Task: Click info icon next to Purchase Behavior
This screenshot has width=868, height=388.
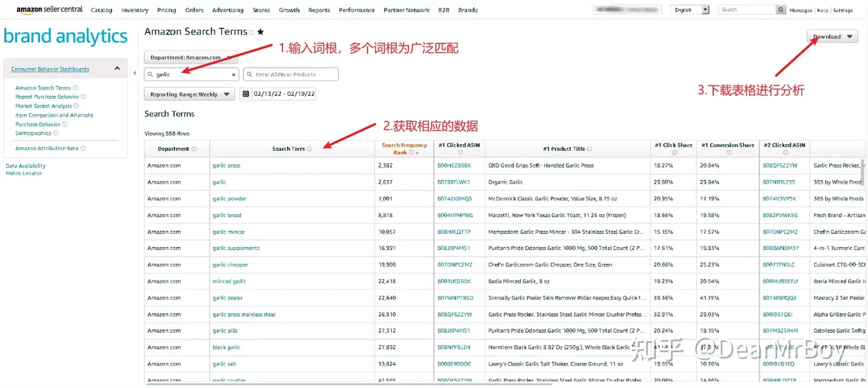Action: [x=64, y=124]
